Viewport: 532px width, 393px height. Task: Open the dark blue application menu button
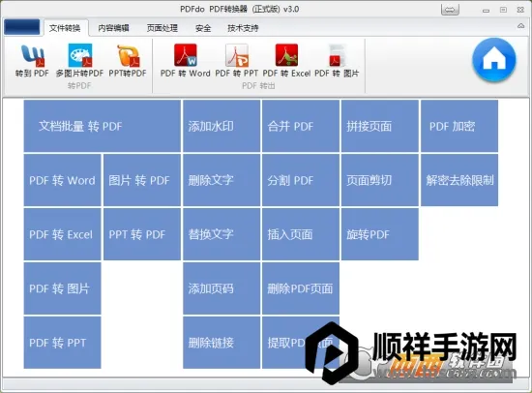click(22, 27)
